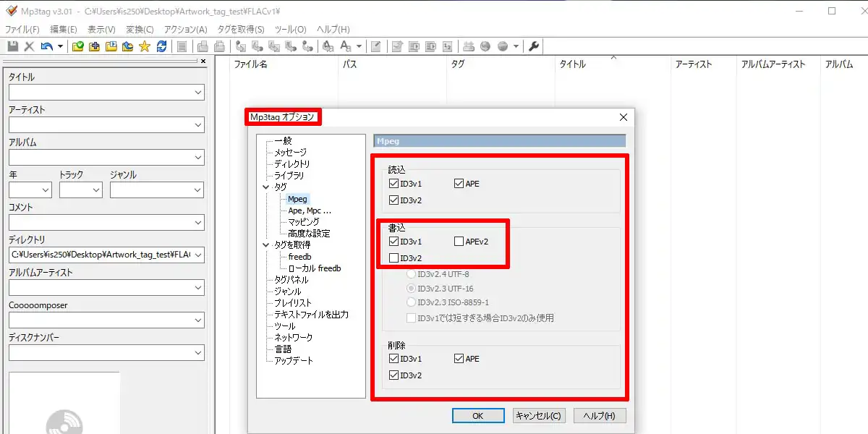Click the Save tag floppy disk icon

(12, 46)
